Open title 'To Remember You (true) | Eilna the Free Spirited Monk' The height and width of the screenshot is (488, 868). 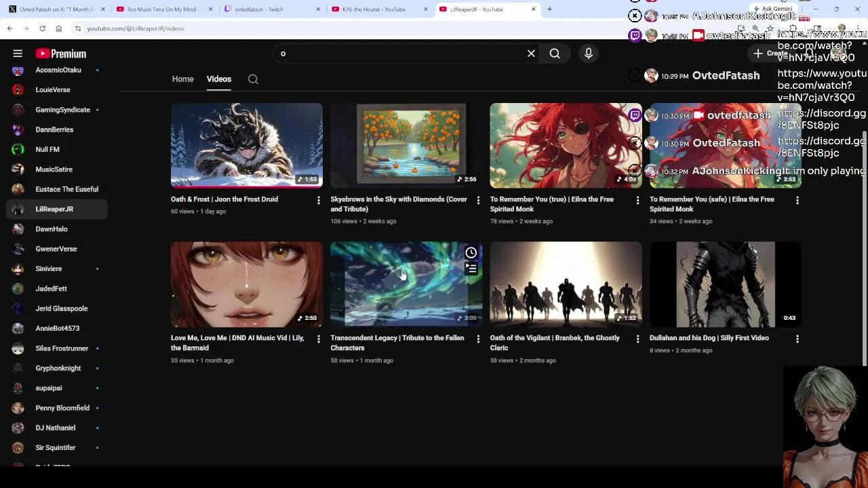click(x=552, y=204)
